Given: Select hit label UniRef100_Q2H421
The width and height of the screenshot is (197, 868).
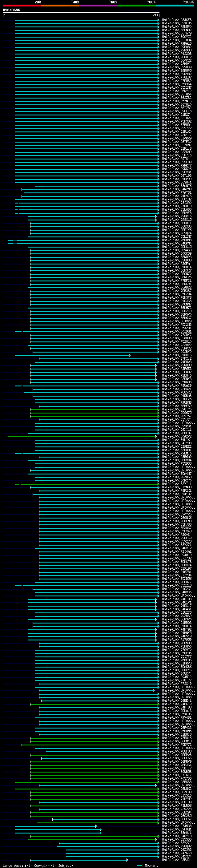Looking at the screenshot, I should pos(176,389).
